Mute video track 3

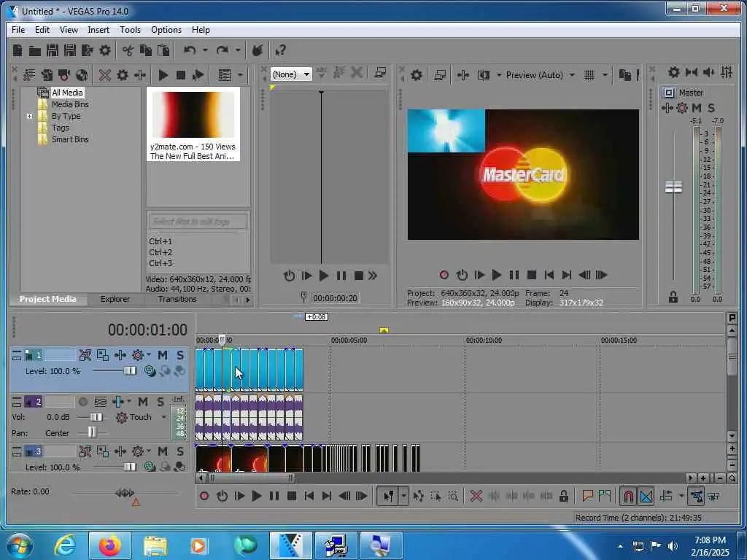tap(163, 451)
